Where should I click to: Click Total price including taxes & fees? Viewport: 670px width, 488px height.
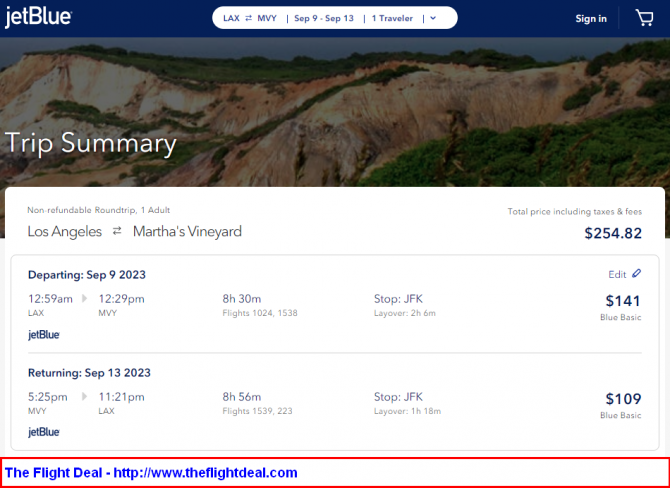pos(575,212)
